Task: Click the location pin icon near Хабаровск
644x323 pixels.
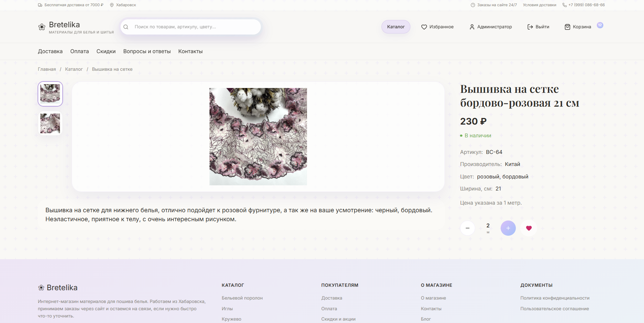Action: pyautogui.click(x=112, y=5)
